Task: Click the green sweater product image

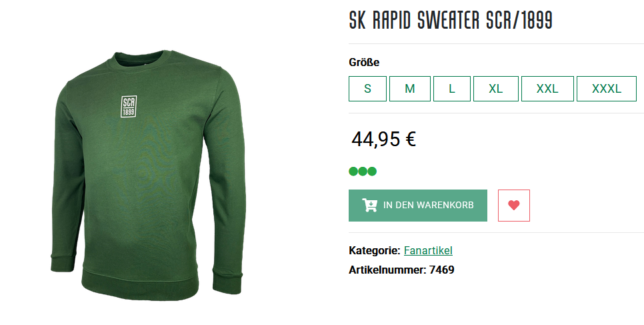Action: 148,175
